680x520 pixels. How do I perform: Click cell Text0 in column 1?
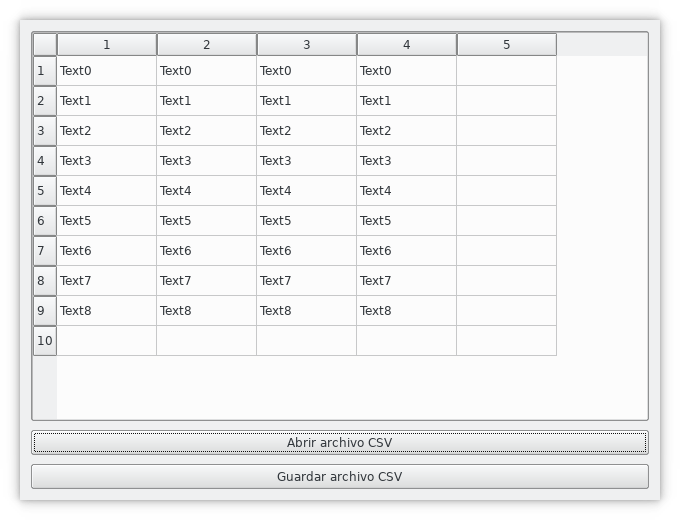click(x=107, y=71)
